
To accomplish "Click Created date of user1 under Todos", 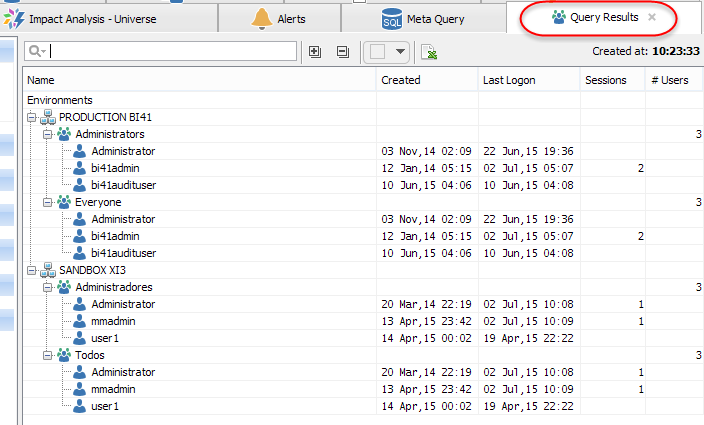I will (x=427, y=406).
